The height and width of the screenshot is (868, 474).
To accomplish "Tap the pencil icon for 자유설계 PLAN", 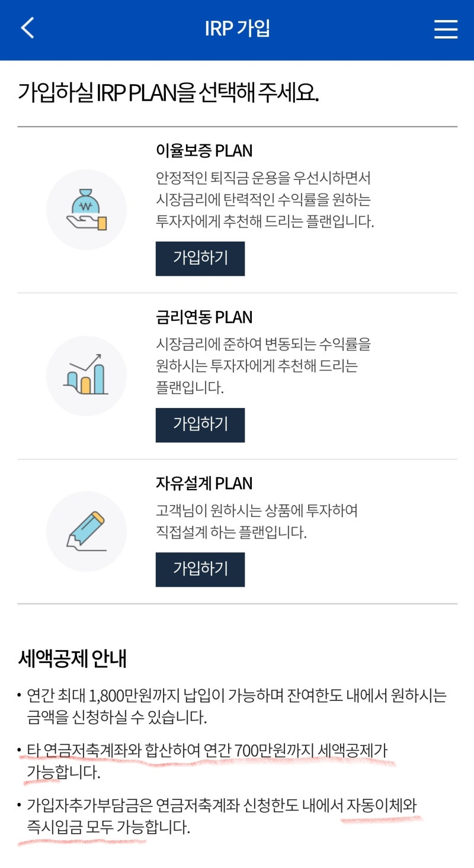I will click(x=87, y=531).
